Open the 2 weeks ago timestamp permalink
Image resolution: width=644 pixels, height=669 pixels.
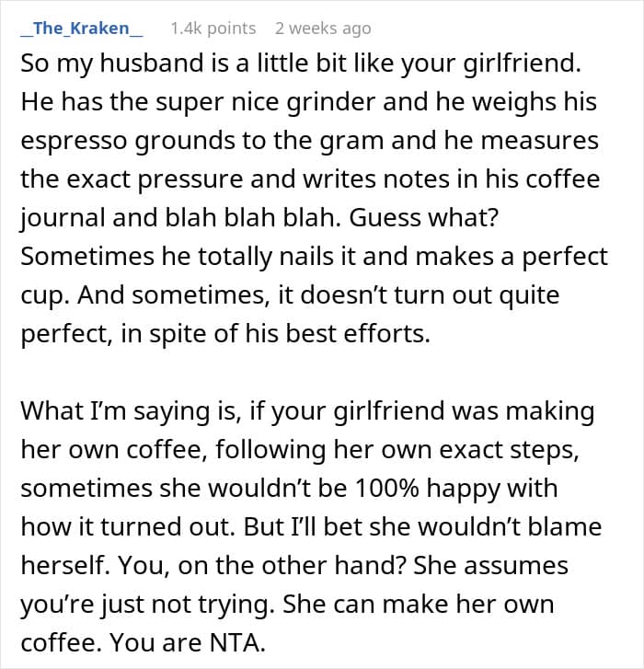323,29
